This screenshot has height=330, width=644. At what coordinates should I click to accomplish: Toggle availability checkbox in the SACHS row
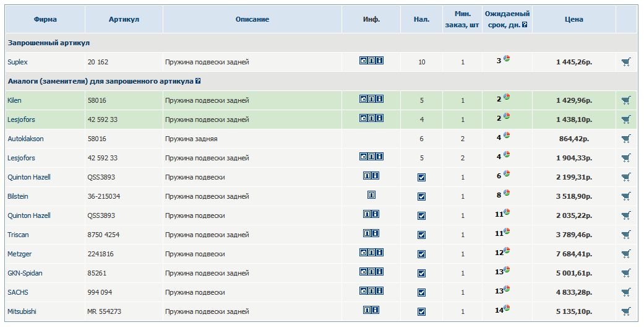point(421,293)
